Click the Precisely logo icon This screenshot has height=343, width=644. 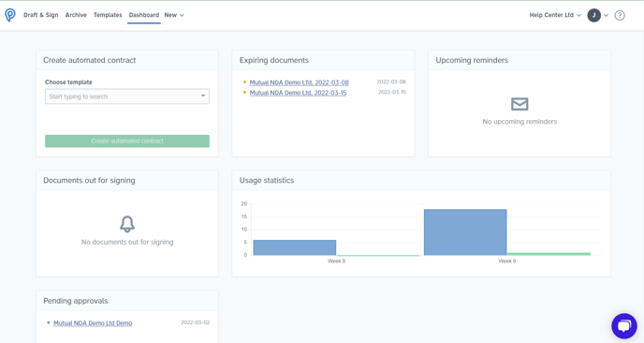pos(10,15)
